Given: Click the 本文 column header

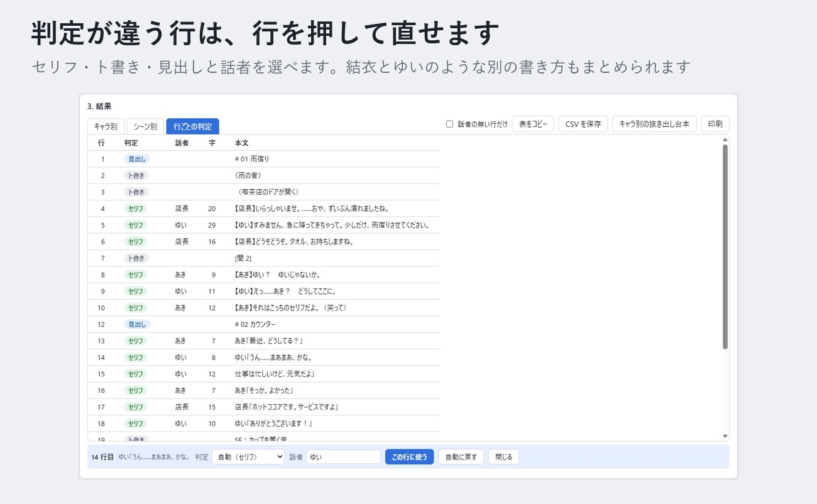Looking at the screenshot, I should [x=241, y=143].
